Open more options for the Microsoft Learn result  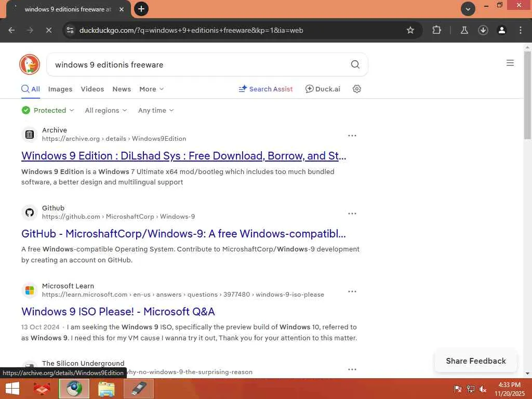(352, 291)
